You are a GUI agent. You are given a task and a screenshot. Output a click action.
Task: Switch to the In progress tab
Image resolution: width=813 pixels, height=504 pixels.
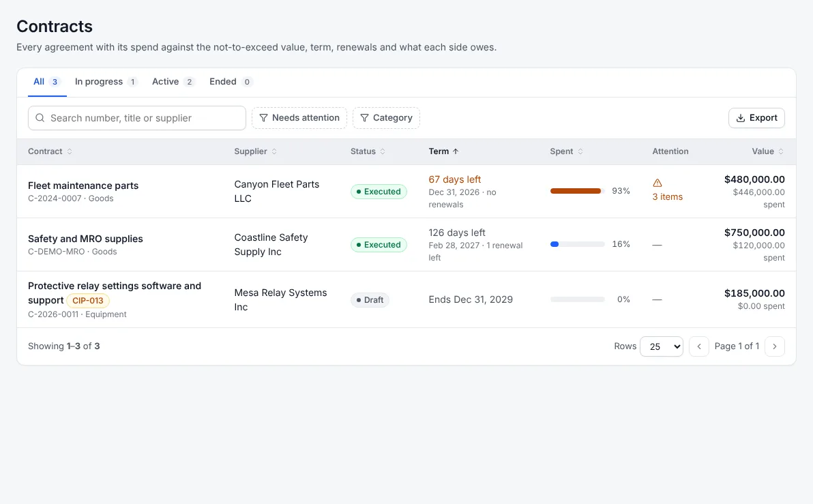tap(106, 82)
